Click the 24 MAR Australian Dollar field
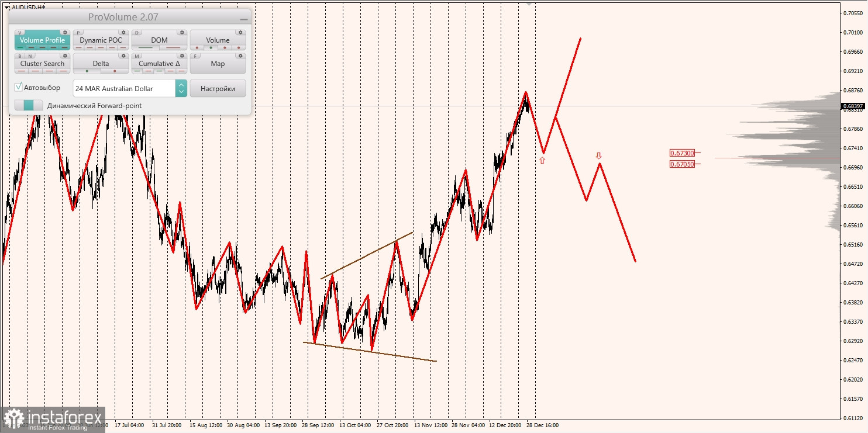 [124, 88]
